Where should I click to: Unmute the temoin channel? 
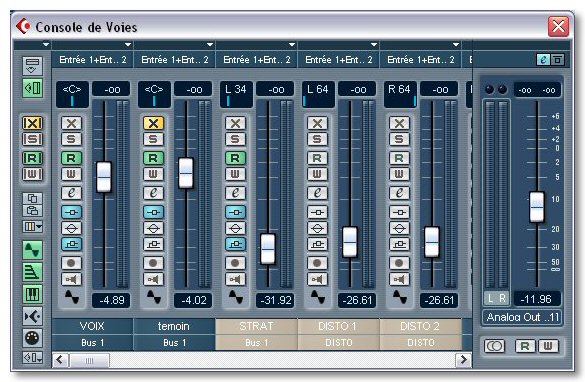point(153,123)
